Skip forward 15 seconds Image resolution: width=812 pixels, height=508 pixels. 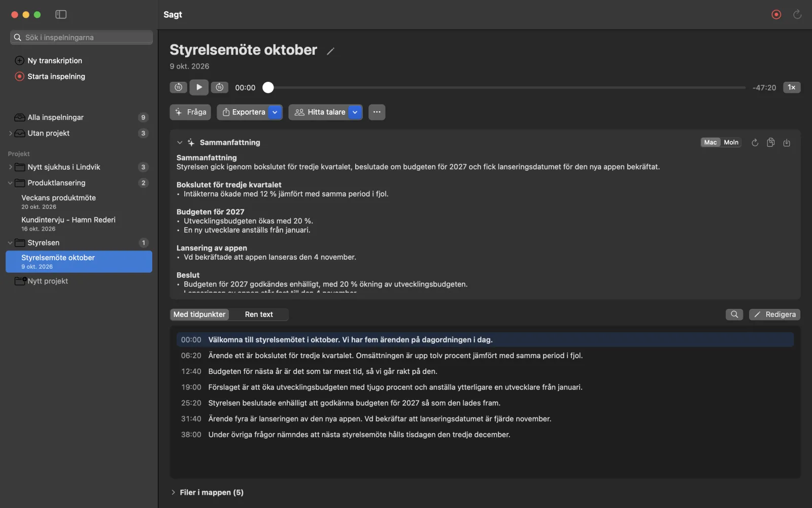[x=219, y=87]
